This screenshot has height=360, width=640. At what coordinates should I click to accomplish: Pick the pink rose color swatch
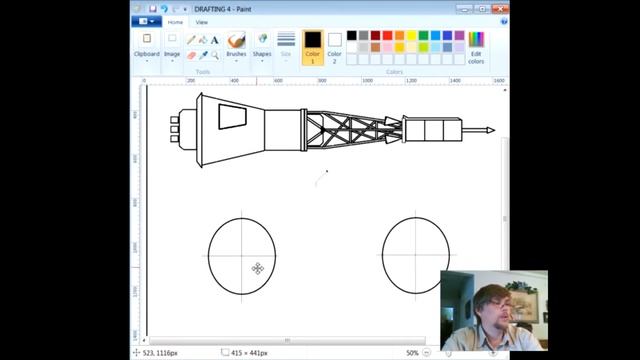click(x=387, y=47)
